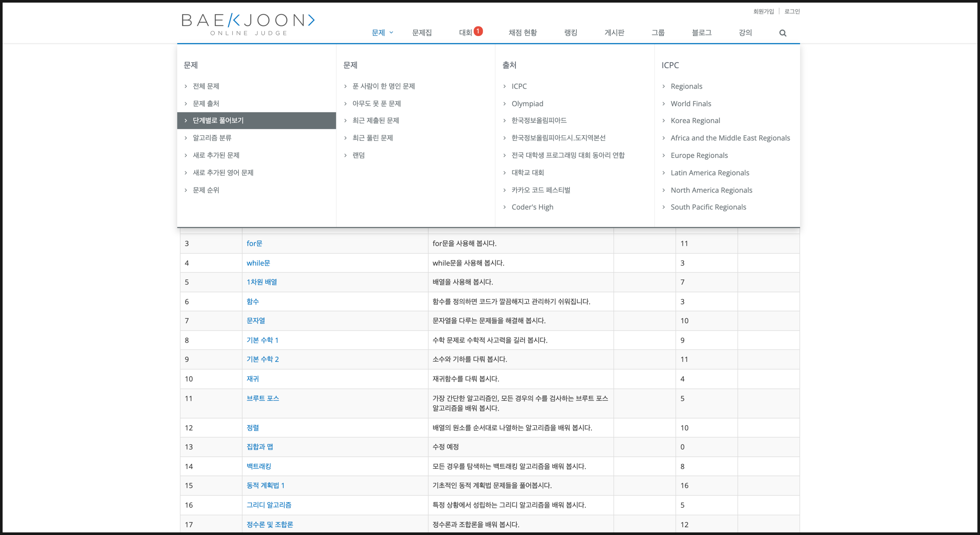
Task: Open the Baekjoon Online Judge logo
Action: pos(248,24)
